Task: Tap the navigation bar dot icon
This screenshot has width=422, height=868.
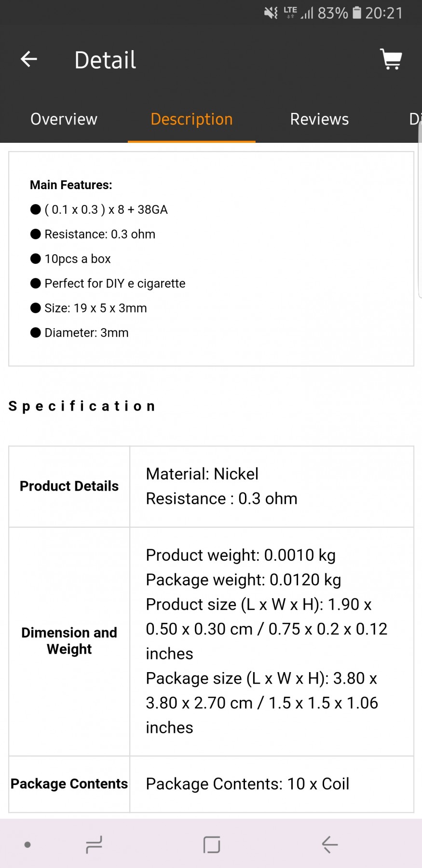Action: (x=27, y=844)
